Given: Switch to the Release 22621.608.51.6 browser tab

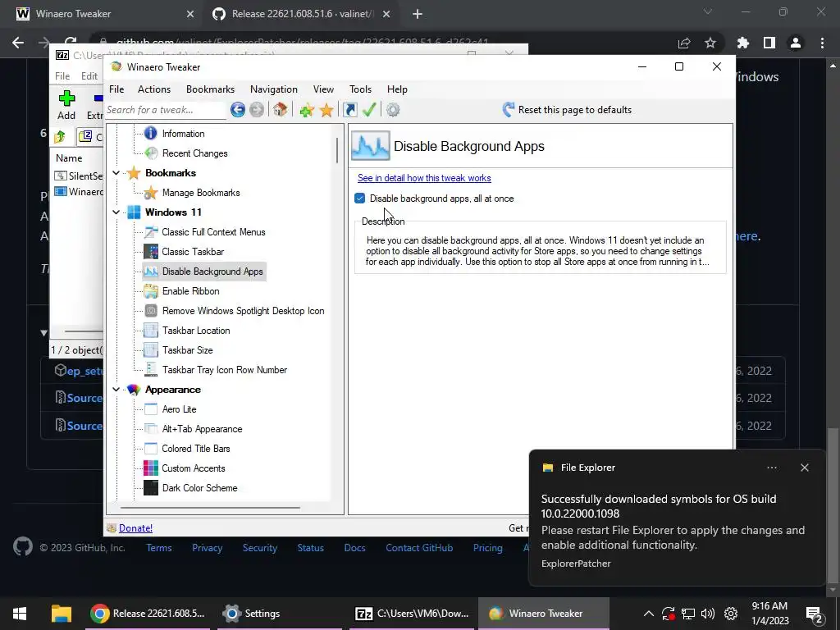Looking at the screenshot, I should pos(302,14).
